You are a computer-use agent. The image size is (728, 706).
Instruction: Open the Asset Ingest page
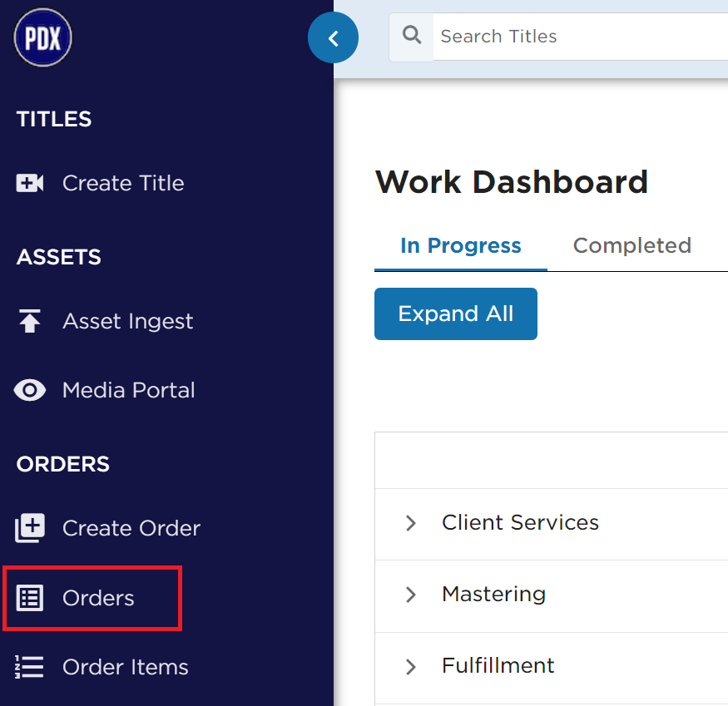coord(127,321)
